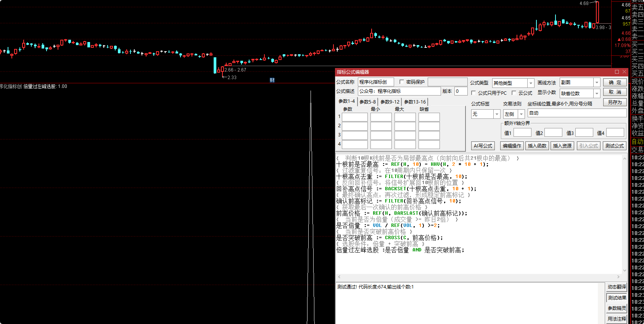The image size is (644, 324).
Task: Open the 公式类型 dropdown
Action: [x=530, y=83]
